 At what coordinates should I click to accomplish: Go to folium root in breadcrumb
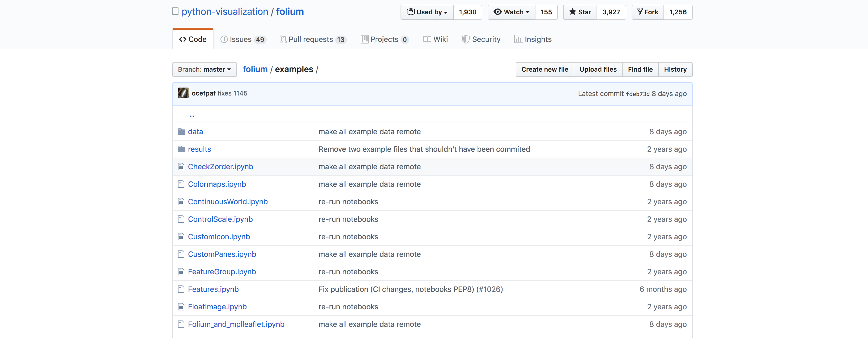click(x=255, y=69)
